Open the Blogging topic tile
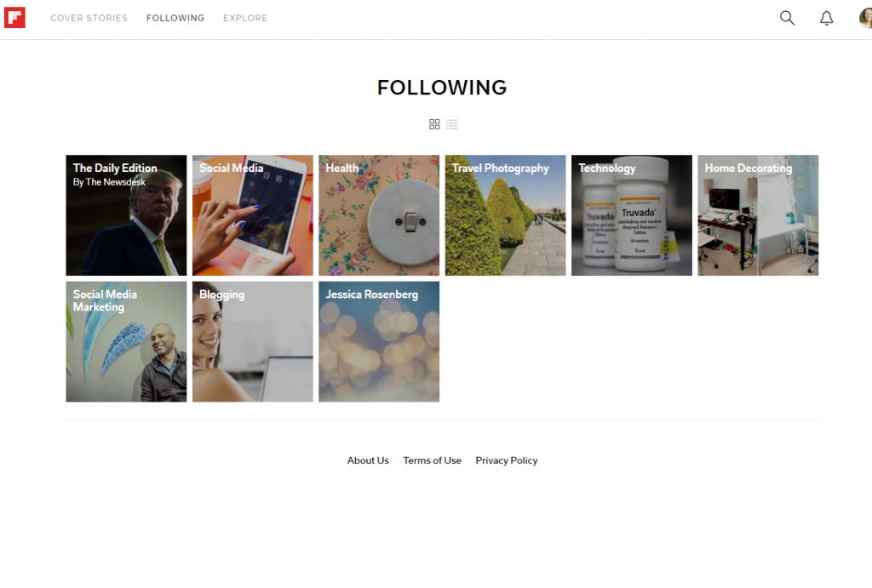Image resolution: width=872 pixels, height=588 pixels. pos(252,341)
